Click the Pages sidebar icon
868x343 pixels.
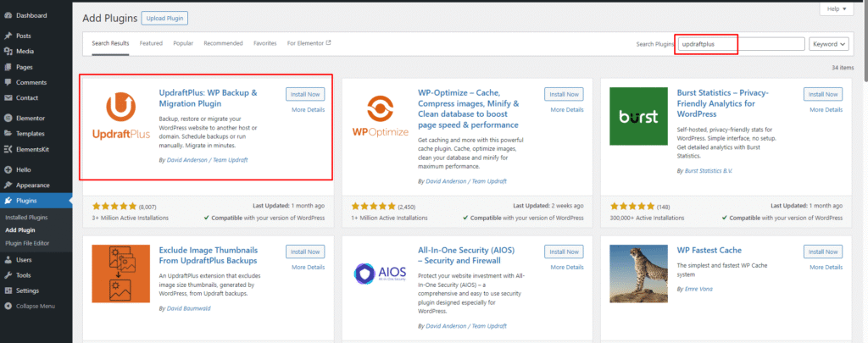click(8, 67)
